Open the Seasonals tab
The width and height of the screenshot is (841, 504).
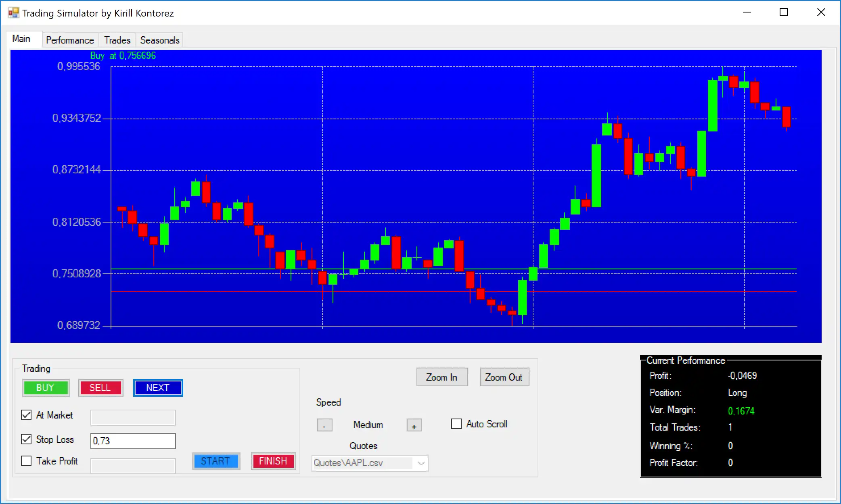160,40
